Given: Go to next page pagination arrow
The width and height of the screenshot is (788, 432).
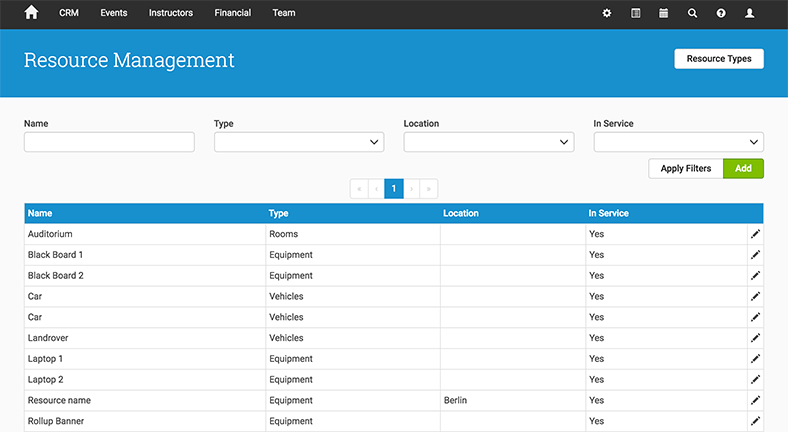Looking at the screenshot, I should (x=412, y=189).
